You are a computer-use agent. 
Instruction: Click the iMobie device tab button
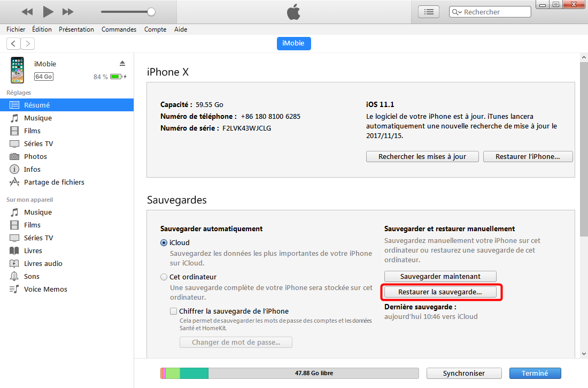(x=293, y=43)
